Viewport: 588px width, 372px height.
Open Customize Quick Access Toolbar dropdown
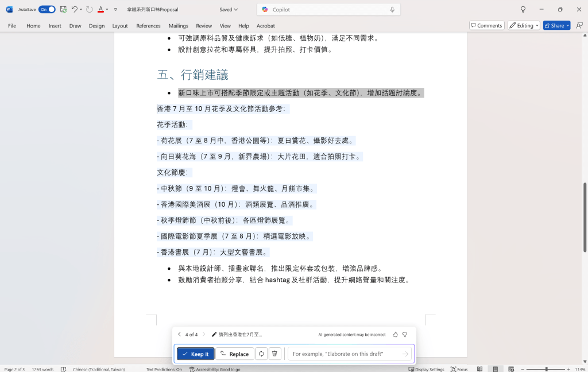pyautogui.click(x=115, y=9)
